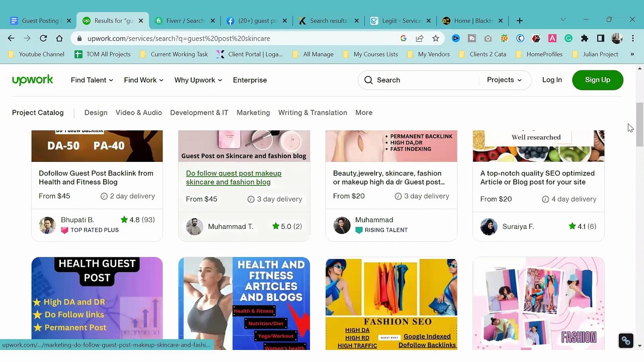Click the share page icon in the address bar
644x362 pixels.
[420, 38]
